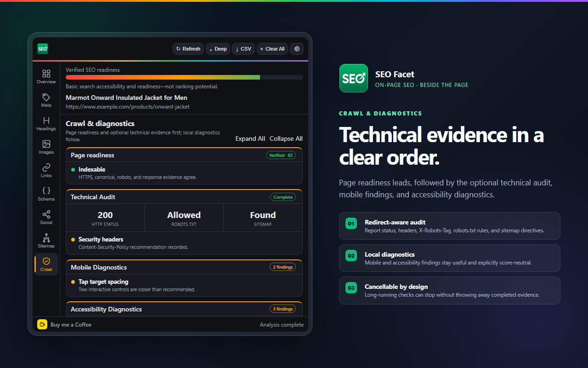Screen dimensions: 588x368
Task: Click the example.com onward-jacket URL
Action: [128, 107]
